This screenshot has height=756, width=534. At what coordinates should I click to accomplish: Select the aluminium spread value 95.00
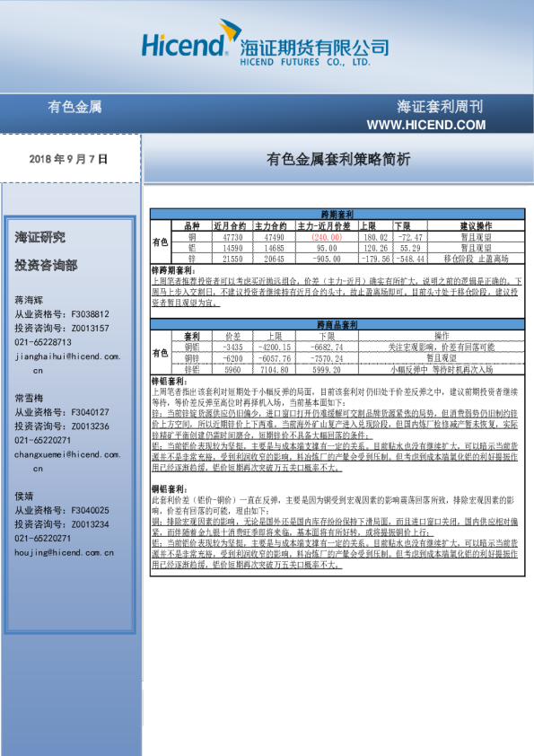pyautogui.click(x=327, y=248)
